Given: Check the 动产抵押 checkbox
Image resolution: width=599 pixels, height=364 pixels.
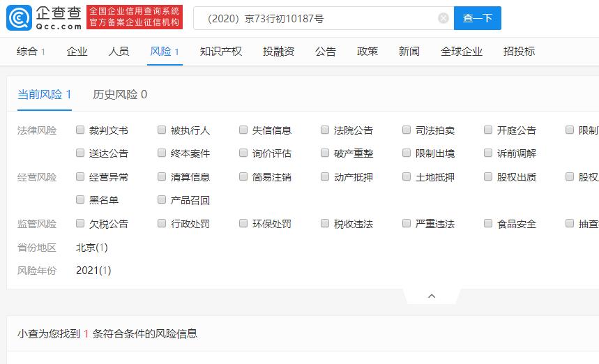Looking at the screenshot, I should pyautogui.click(x=325, y=176).
